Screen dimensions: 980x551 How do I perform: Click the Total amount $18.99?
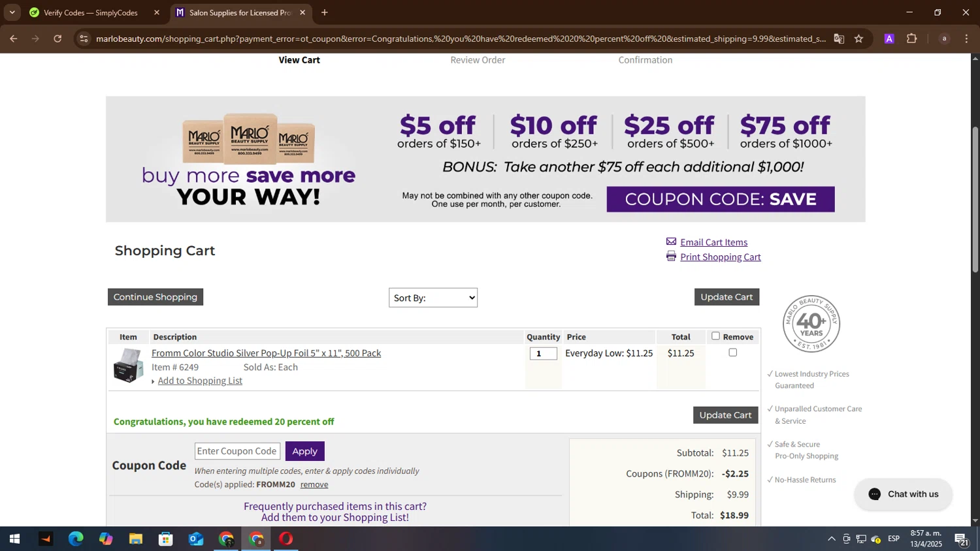tap(734, 516)
